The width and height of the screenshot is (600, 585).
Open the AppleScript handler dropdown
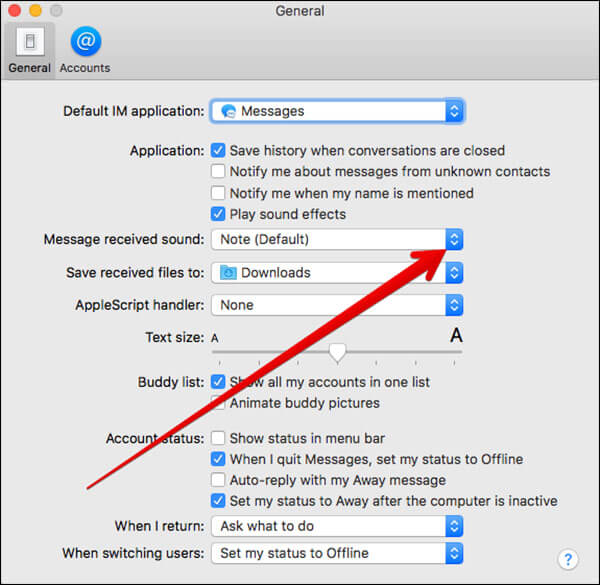[x=337, y=305]
